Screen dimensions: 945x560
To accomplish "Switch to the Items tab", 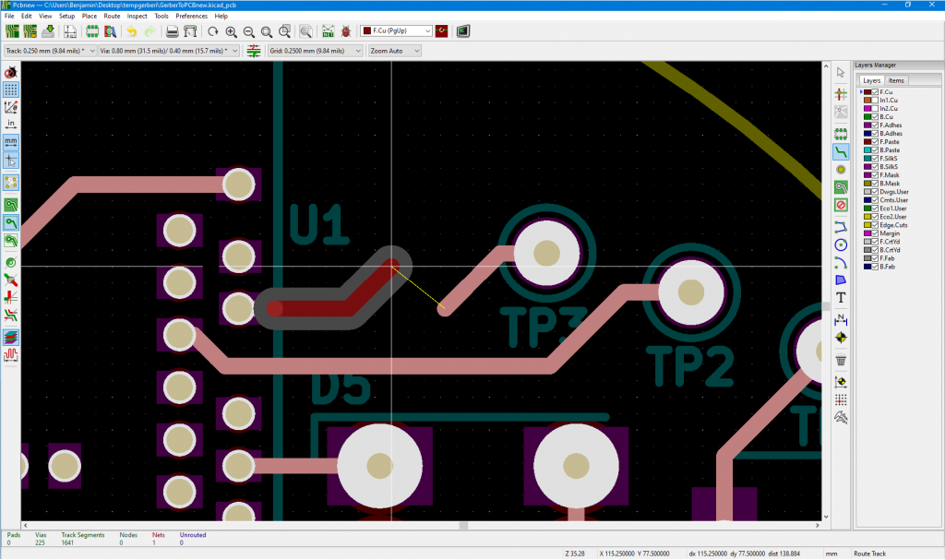I will coord(896,80).
